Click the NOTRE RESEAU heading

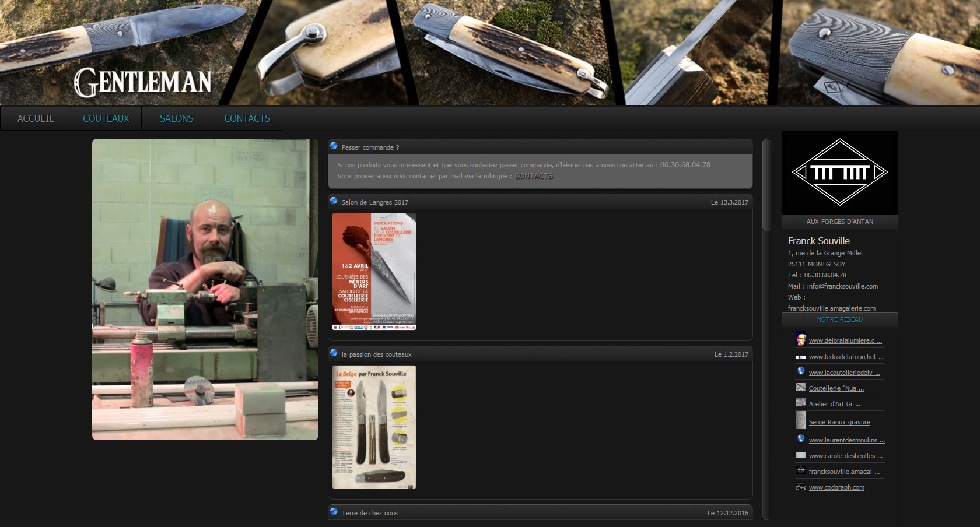click(x=839, y=319)
